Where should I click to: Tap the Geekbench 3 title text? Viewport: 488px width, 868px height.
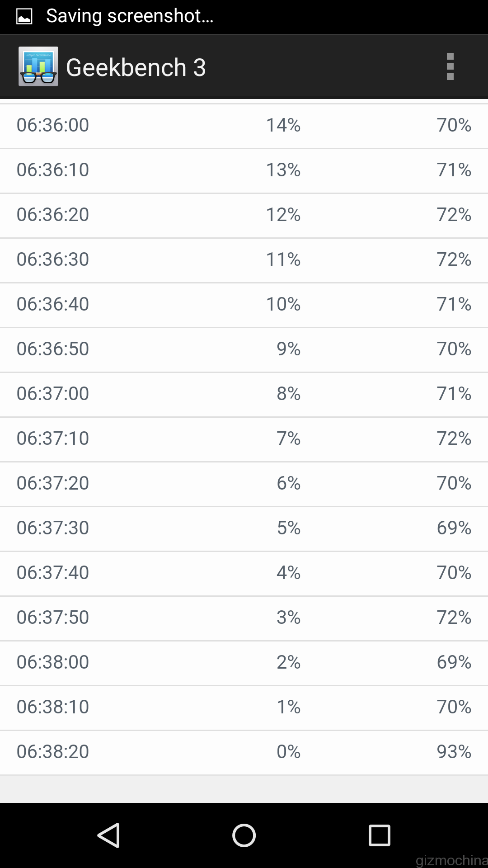point(136,67)
